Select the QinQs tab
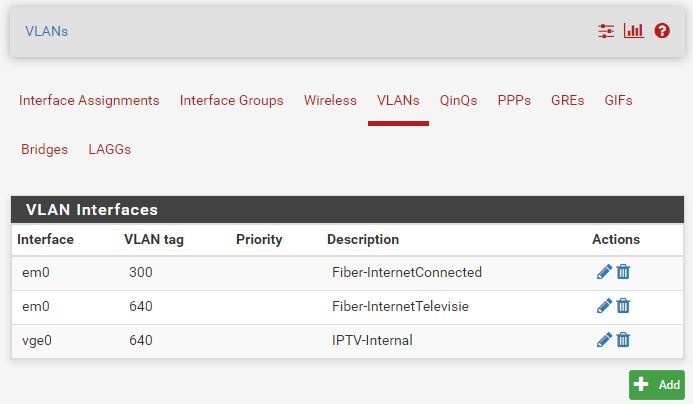Viewport: 693px width, 404px height. [458, 100]
